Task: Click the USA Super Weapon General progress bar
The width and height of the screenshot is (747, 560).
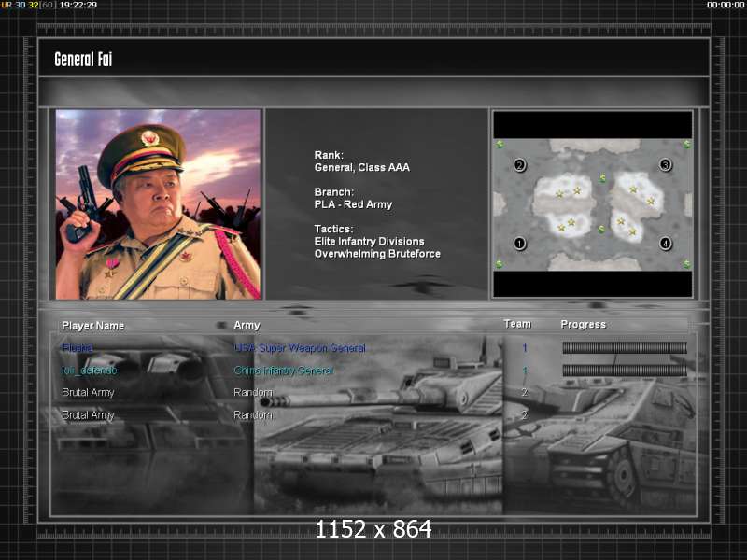Action: [625, 347]
